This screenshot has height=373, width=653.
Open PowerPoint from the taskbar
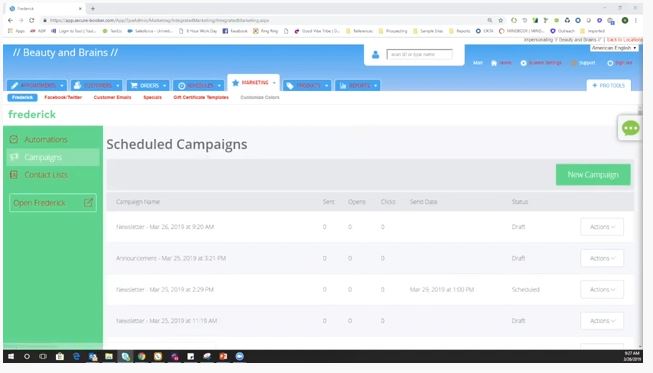click(x=223, y=356)
